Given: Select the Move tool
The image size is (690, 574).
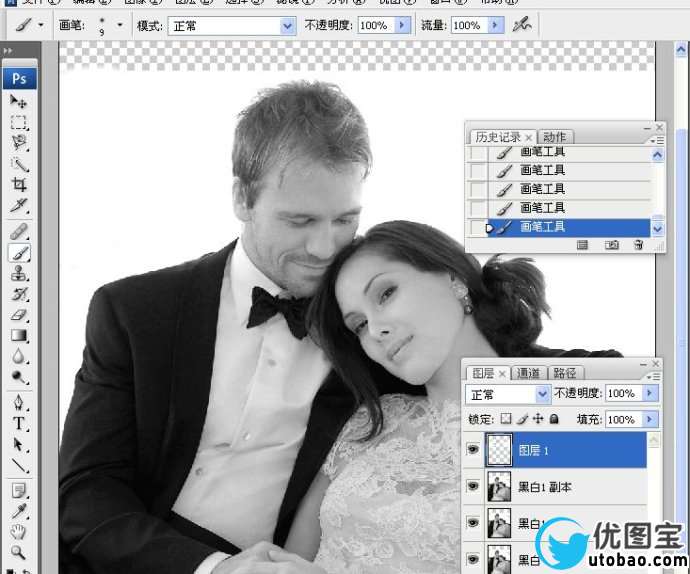Looking at the screenshot, I should [x=18, y=102].
